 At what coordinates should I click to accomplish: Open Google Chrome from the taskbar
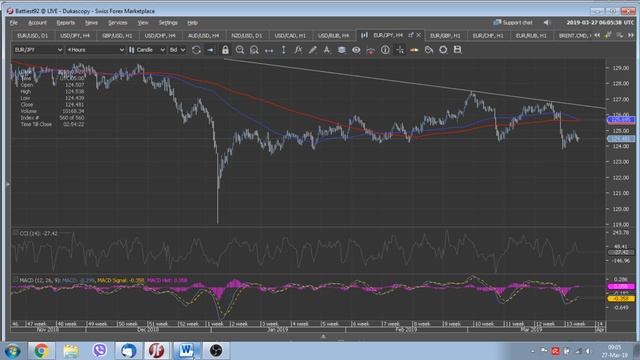coord(41,351)
